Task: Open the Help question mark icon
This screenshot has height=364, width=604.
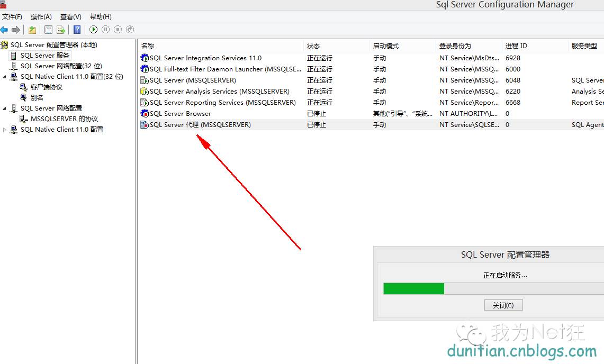Action: tap(77, 30)
